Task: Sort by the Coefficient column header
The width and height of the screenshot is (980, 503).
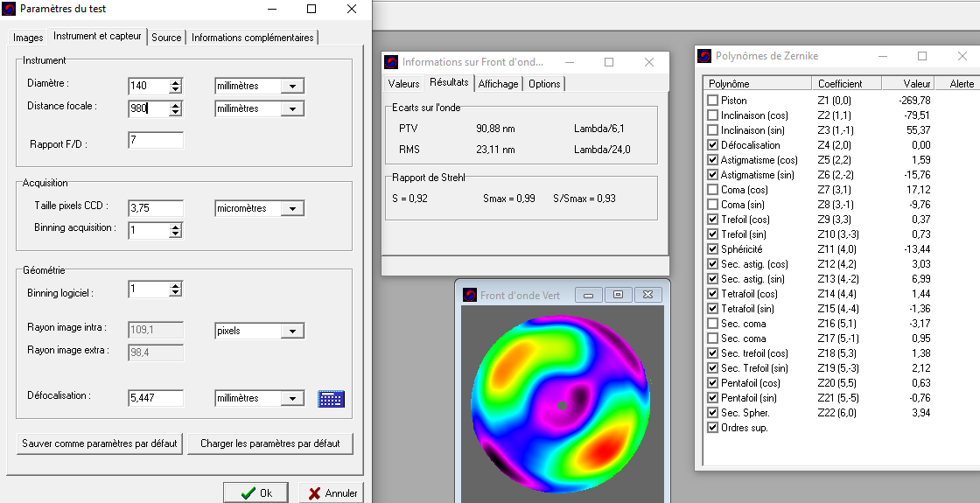Action: point(847,84)
